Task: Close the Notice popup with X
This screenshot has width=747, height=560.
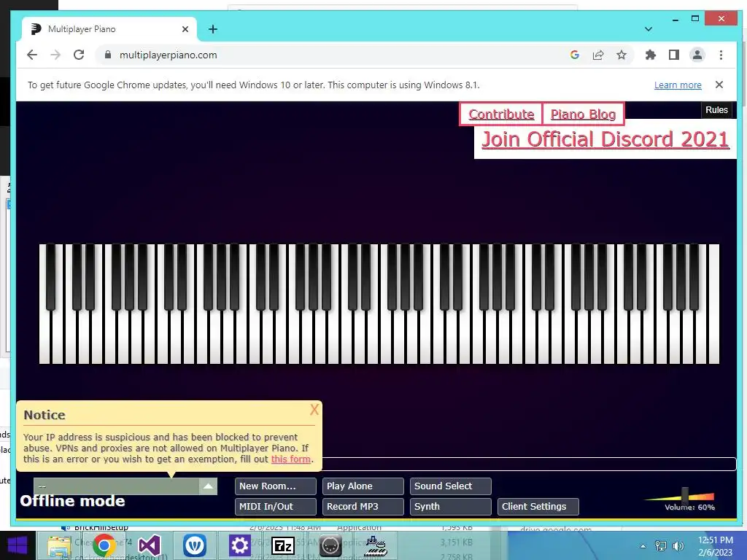Action: [314, 410]
